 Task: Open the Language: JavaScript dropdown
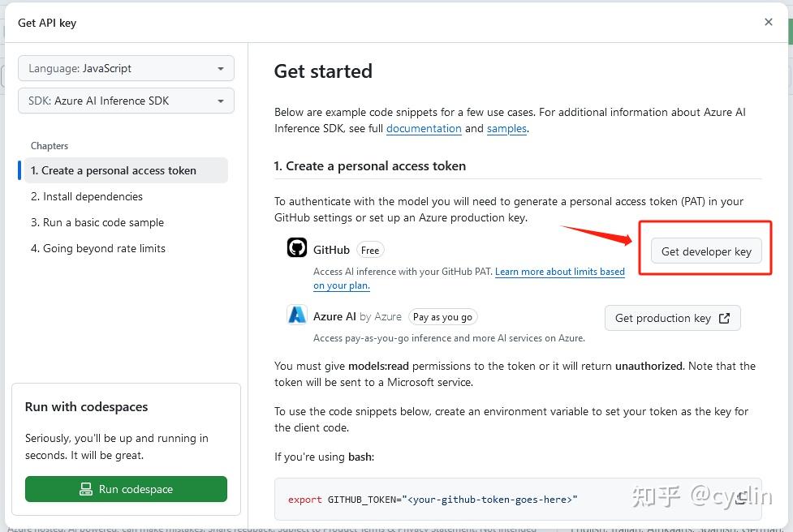click(x=126, y=68)
